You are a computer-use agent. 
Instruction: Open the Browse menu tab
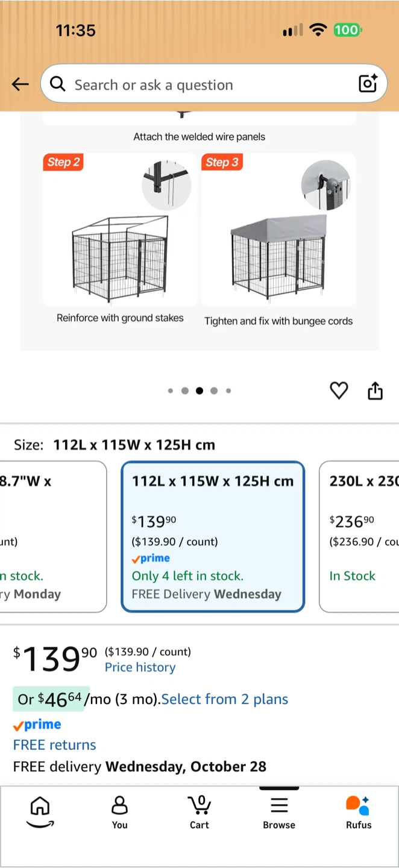coord(279,812)
